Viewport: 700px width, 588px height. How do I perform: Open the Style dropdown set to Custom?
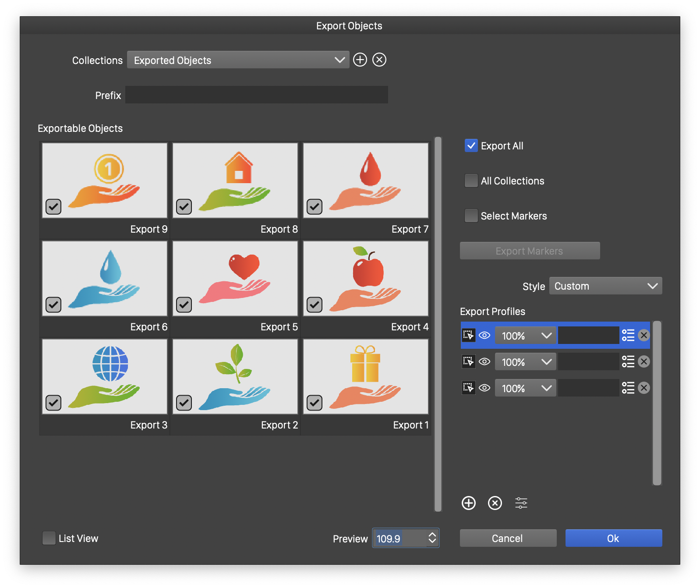605,286
